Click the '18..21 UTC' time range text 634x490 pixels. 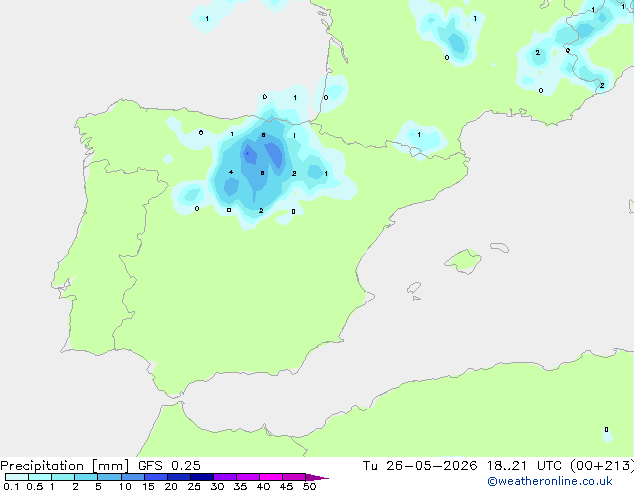point(524,466)
